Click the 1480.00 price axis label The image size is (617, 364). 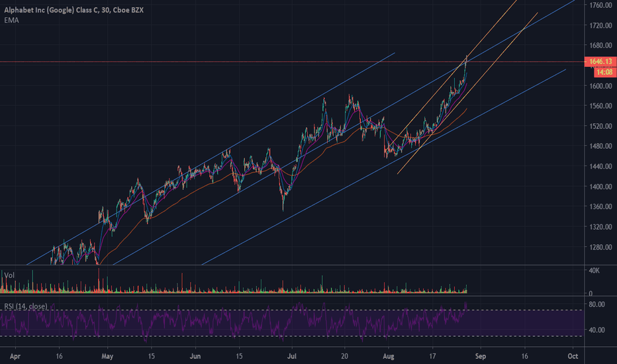[600, 146]
